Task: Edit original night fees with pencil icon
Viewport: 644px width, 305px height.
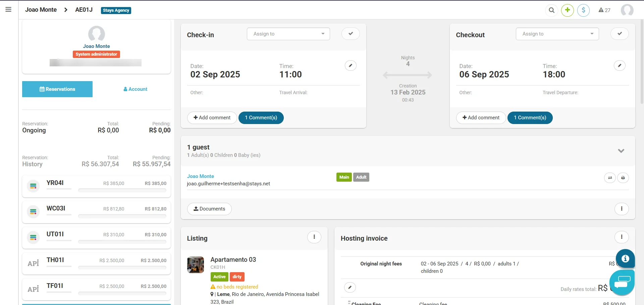Action: coord(350,287)
